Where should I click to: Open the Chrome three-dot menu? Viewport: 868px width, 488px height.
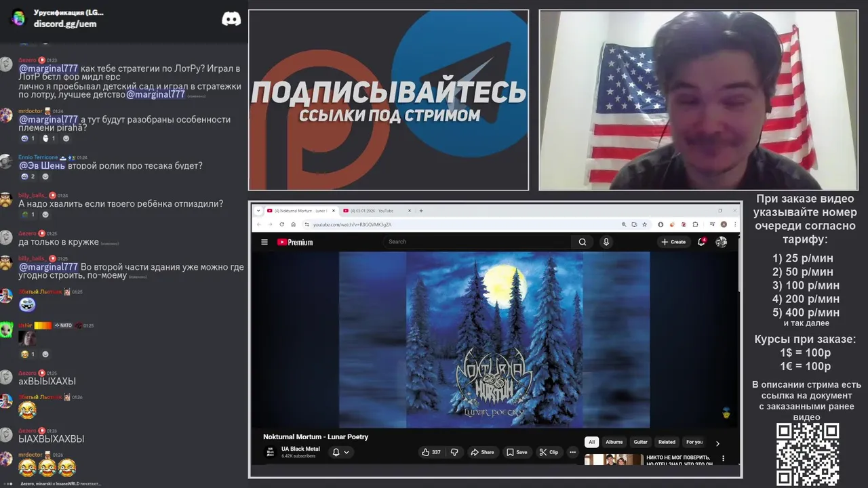(734, 224)
